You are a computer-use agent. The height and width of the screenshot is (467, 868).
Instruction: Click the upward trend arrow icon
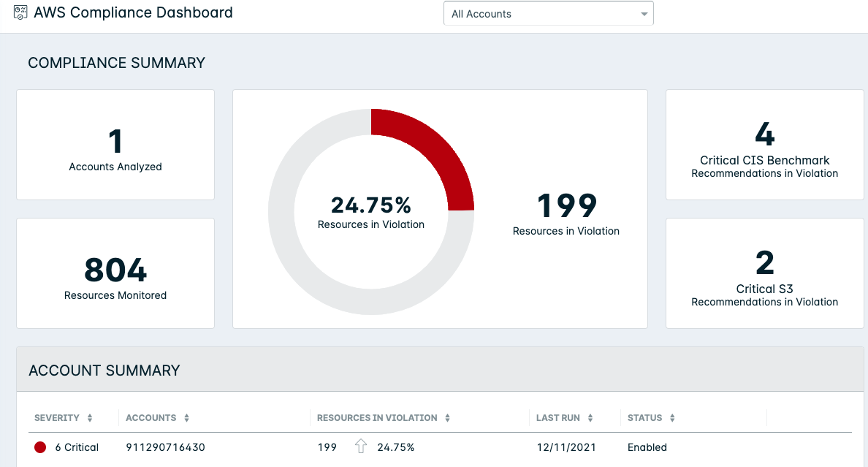[x=361, y=446]
